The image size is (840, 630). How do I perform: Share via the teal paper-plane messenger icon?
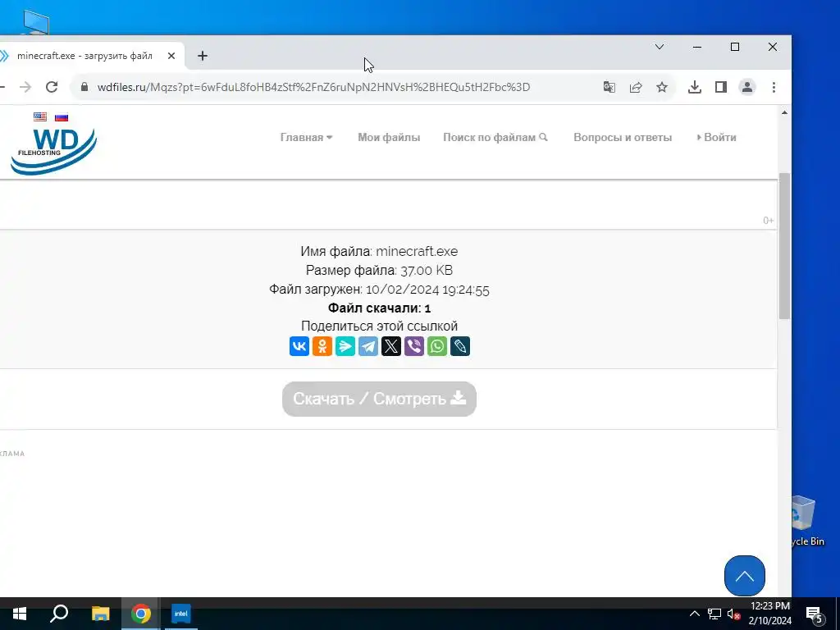pyautogui.click(x=345, y=346)
